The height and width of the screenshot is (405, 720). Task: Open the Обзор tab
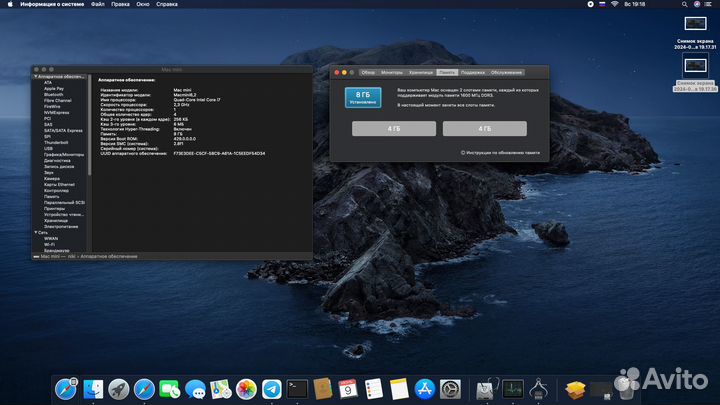[x=367, y=72]
